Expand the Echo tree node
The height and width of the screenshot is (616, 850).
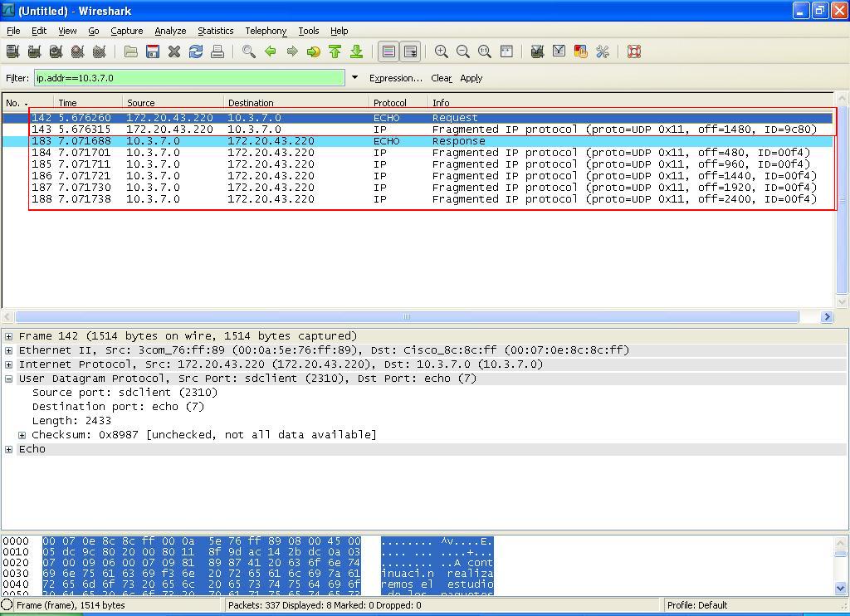8,449
